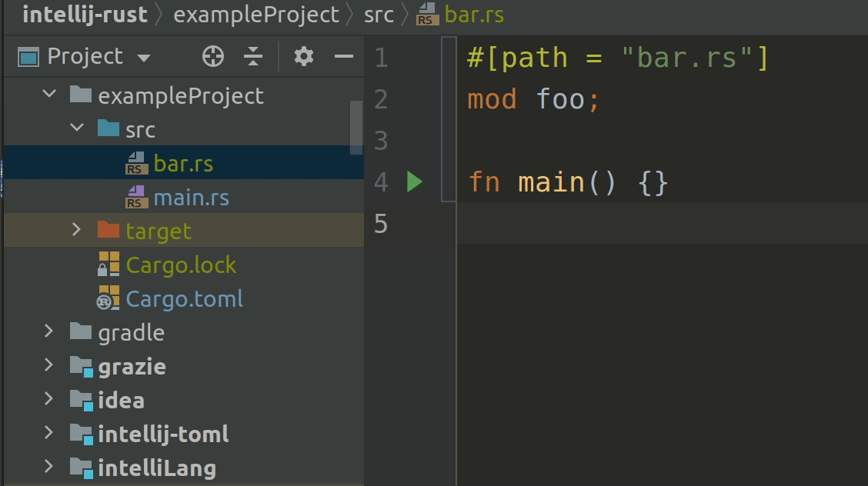This screenshot has height=486, width=868.
Task: Select the exampleProject folder label
Action: [x=181, y=96]
